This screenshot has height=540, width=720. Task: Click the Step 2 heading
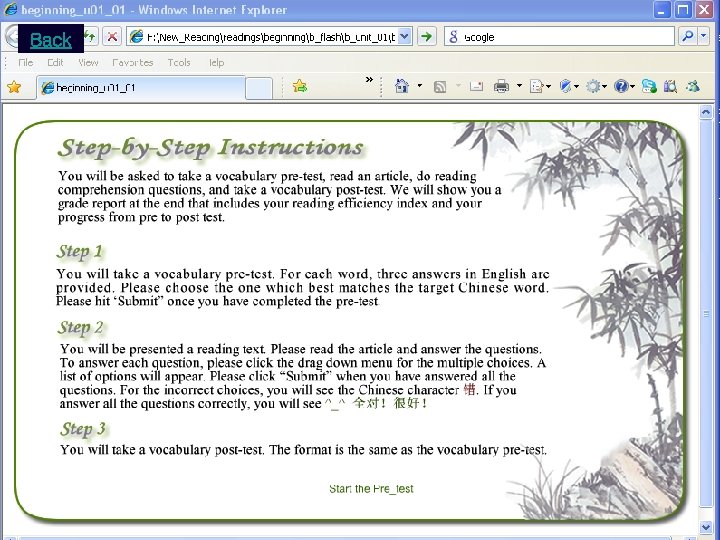coord(80,327)
